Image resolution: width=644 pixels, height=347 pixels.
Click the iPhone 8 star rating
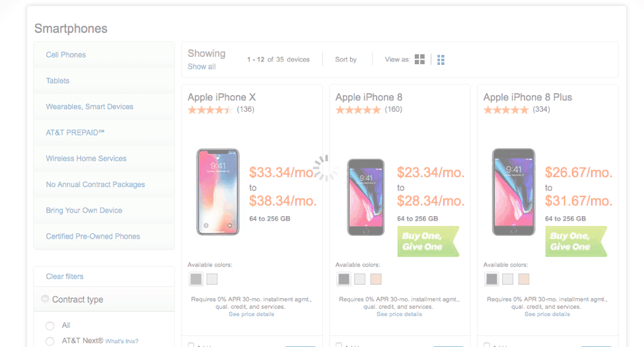[x=358, y=110]
